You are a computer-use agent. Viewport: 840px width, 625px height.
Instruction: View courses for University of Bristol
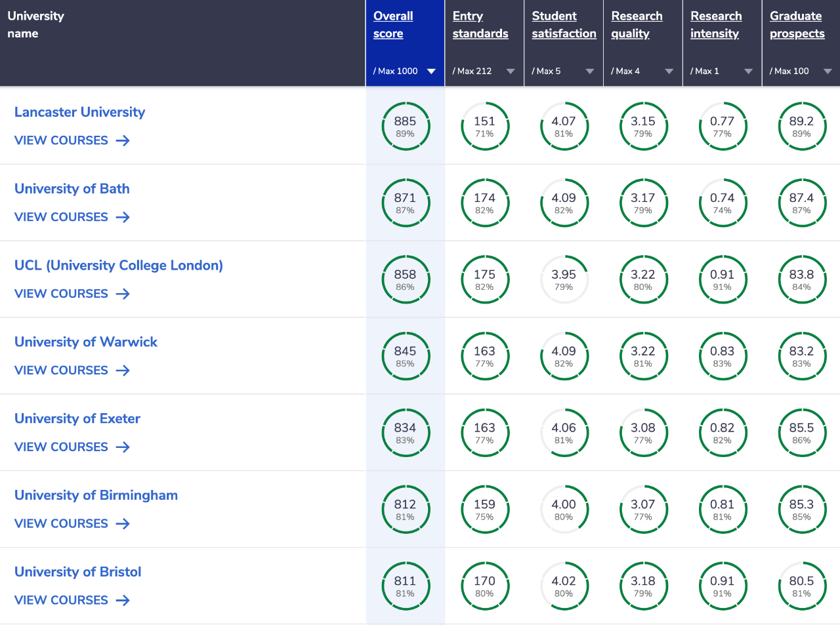[61, 601]
